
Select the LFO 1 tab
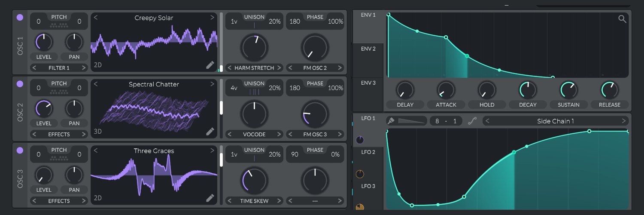tap(368, 130)
